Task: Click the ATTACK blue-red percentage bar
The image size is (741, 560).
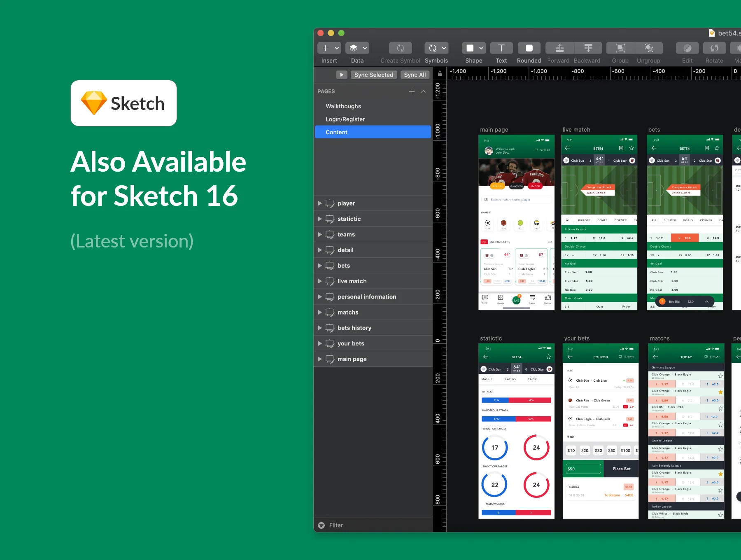Action: [516, 400]
